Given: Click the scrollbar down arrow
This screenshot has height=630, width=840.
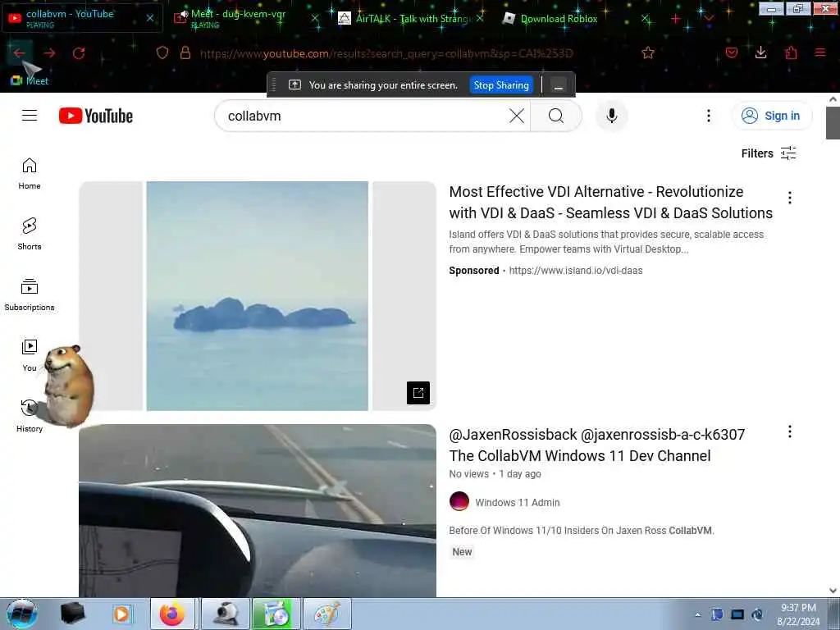Looking at the screenshot, I should [833, 591].
